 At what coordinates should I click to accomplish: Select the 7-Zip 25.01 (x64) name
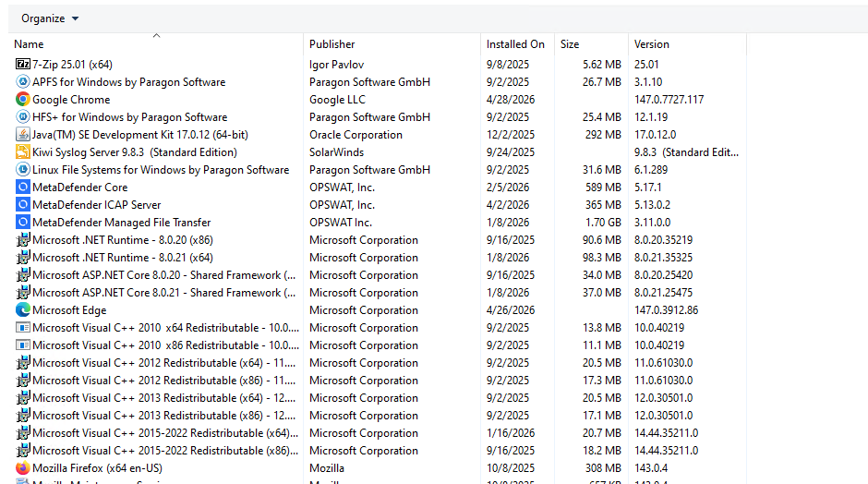tap(73, 65)
